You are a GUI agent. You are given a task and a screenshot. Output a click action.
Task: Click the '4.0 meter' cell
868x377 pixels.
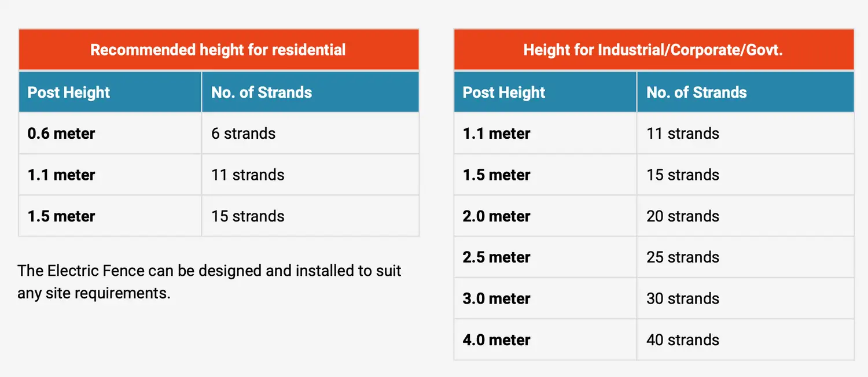click(496, 340)
